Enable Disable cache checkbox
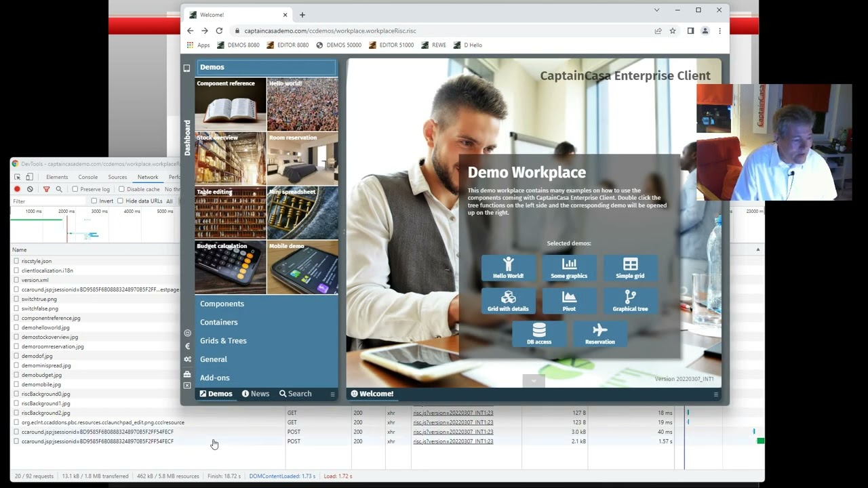The height and width of the screenshot is (488, 868). coord(121,189)
